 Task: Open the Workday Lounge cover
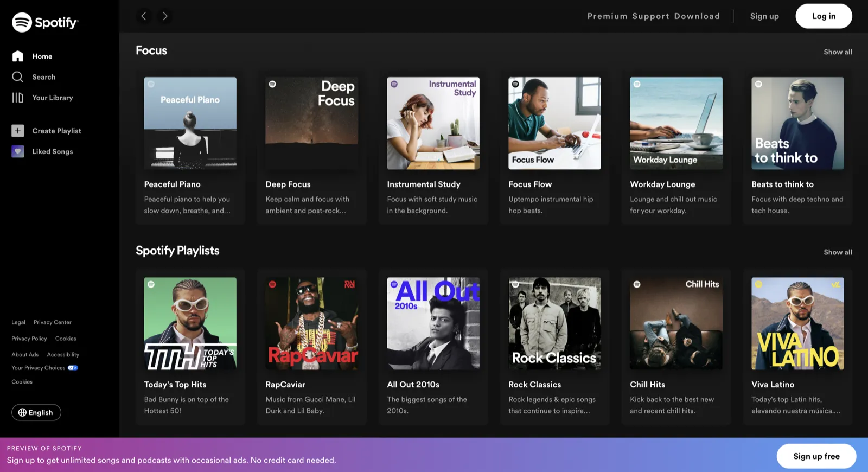(676, 123)
